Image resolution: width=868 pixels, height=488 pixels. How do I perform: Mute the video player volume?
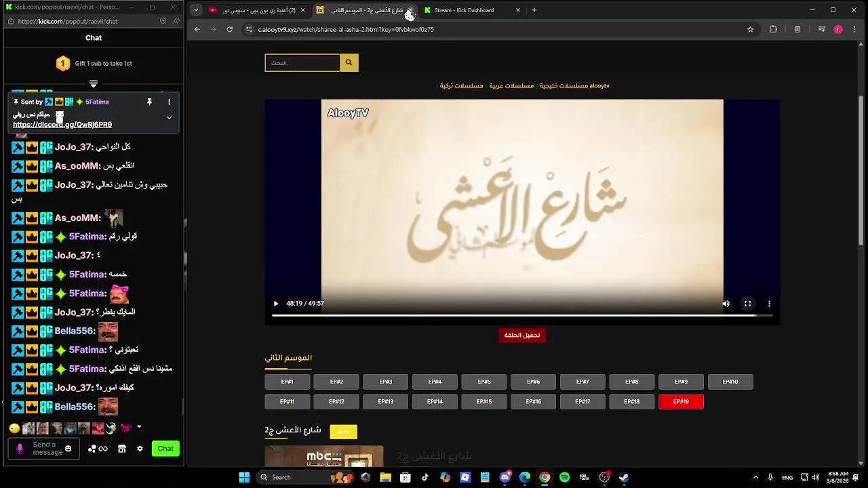pos(726,304)
